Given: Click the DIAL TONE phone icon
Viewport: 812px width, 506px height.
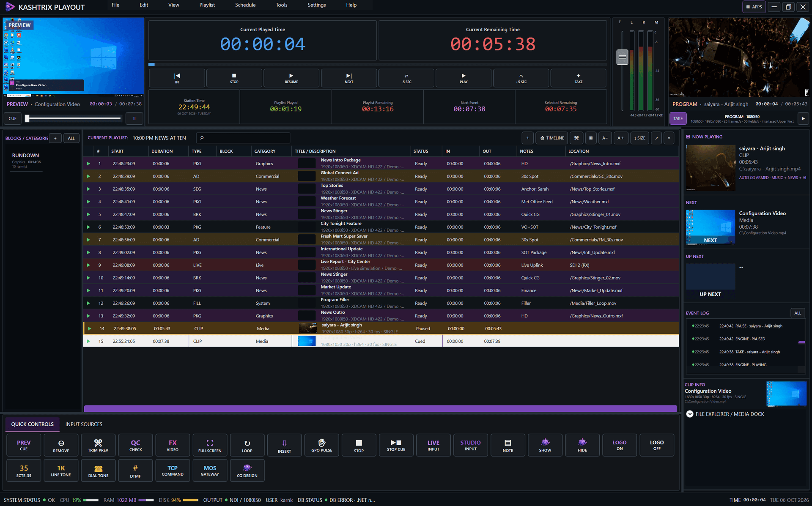Looking at the screenshot, I should pyautogui.click(x=98, y=470).
